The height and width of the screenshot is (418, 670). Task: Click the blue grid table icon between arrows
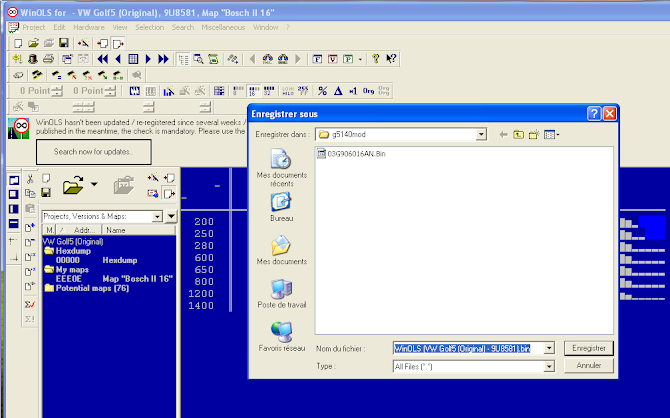[133, 59]
